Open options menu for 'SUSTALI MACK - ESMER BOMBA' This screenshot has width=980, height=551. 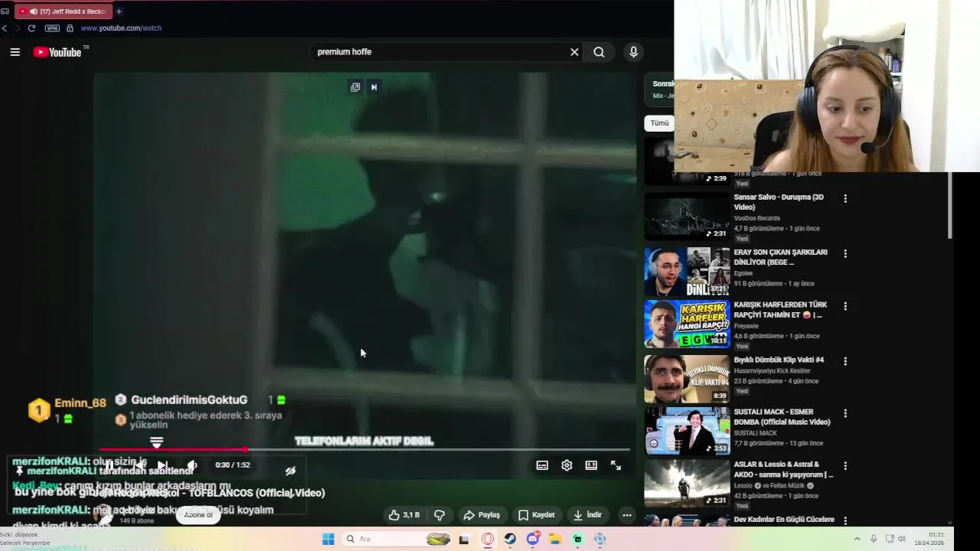(x=845, y=413)
